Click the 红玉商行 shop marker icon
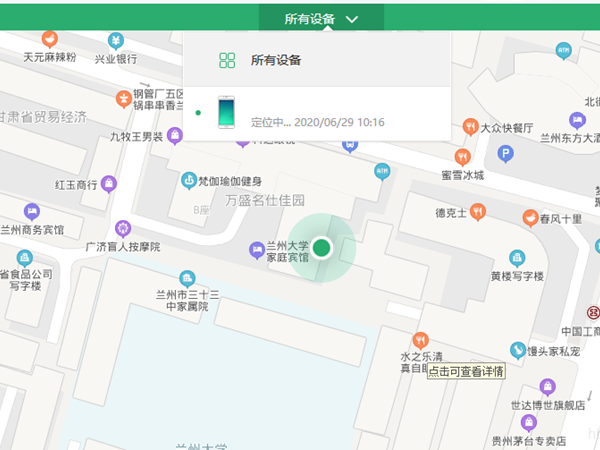600x450 pixels. (x=109, y=184)
